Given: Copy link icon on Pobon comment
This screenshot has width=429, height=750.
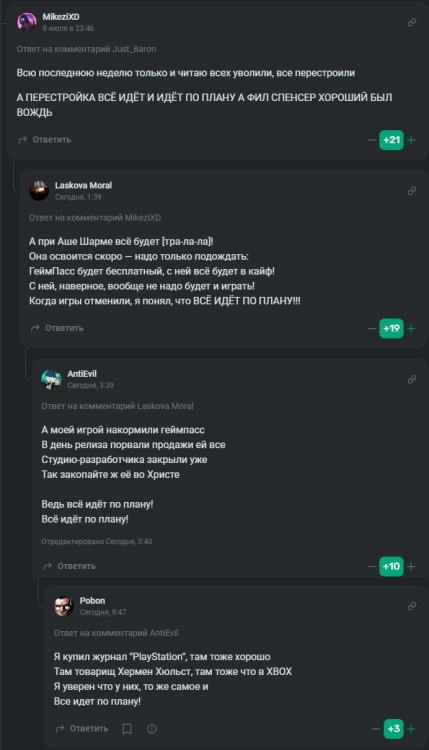Looking at the screenshot, I should [411, 606].
